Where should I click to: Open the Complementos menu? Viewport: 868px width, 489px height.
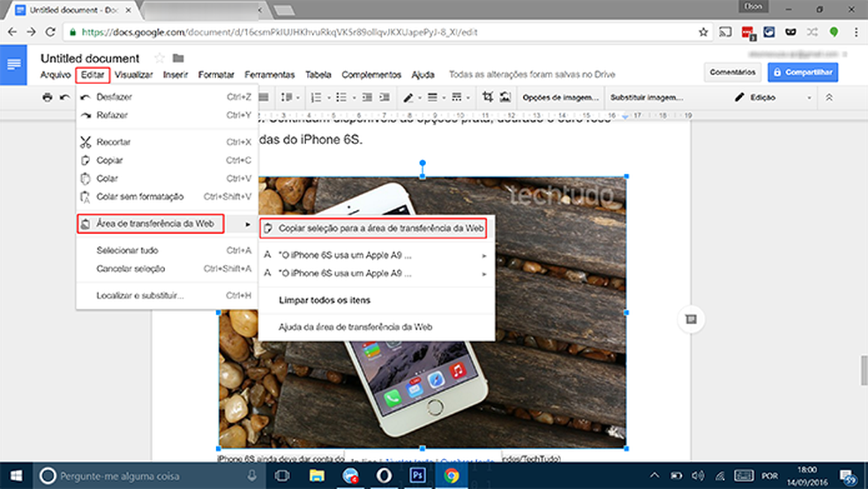(x=371, y=74)
